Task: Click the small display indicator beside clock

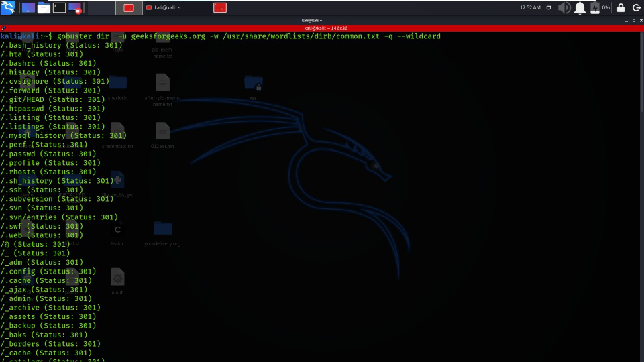Action: (549, 8)
